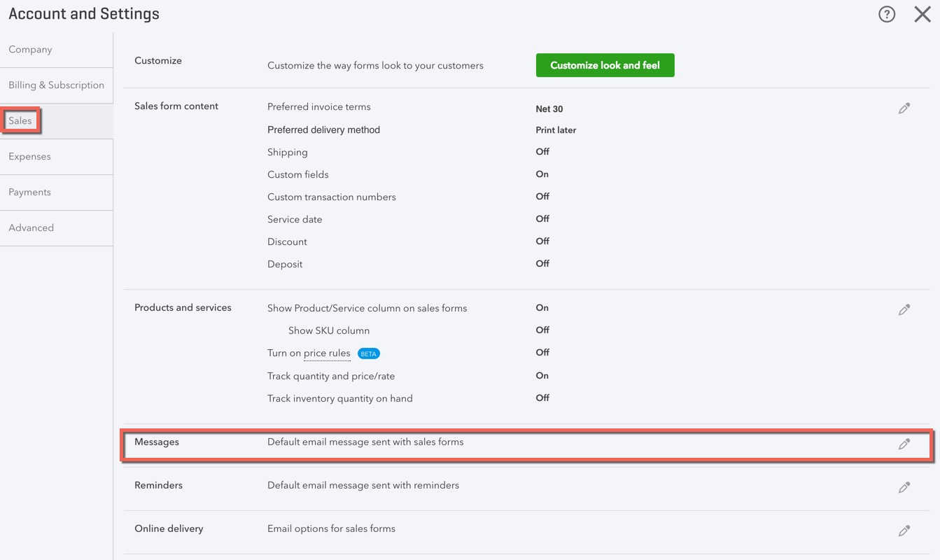Edit Products and services via pencil icon

click(904, 309)
